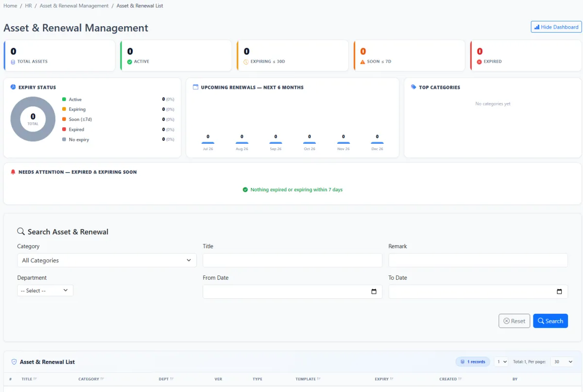Screen dimensions: 583x392
Task: Click the blue Search button
Action: pyautogui.click(x=550, y=321)
